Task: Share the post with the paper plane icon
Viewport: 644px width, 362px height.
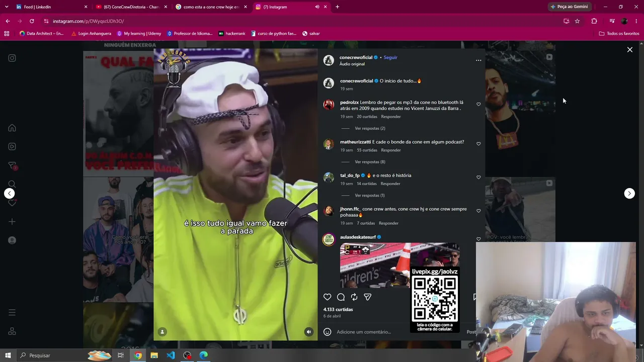Action: pos(368,297)
